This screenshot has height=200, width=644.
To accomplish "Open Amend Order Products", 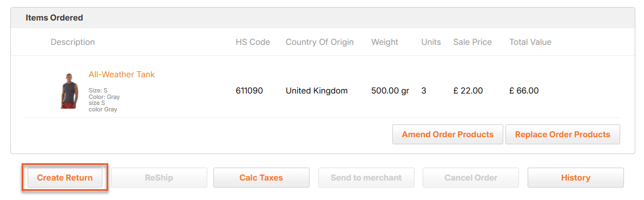I will coord(448,135).
